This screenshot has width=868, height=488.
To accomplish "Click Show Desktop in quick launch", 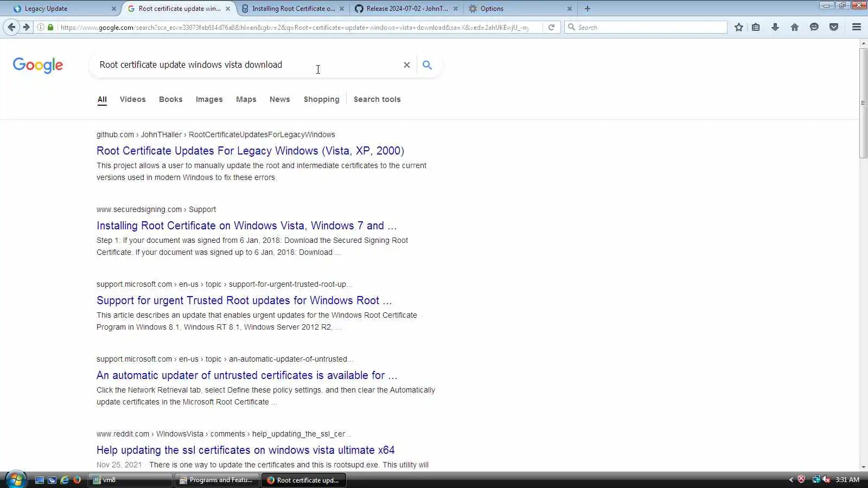I will click(x=40, y=480).
